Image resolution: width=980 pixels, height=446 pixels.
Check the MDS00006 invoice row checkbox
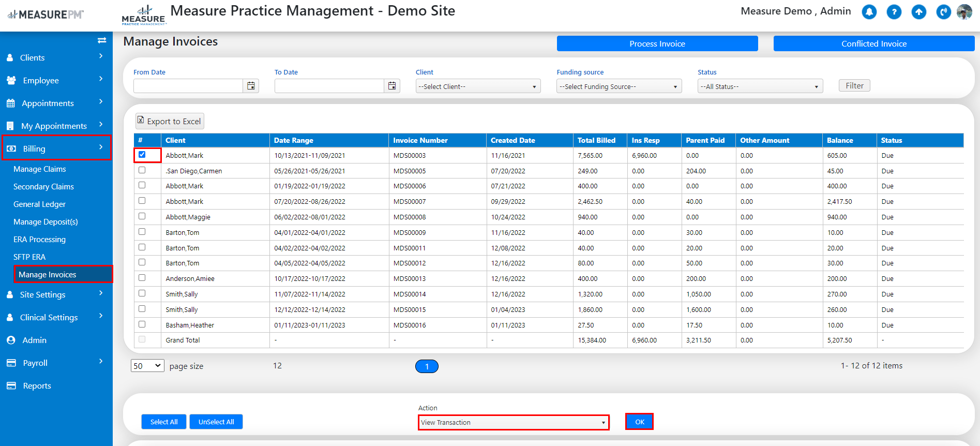coord(142,185)
